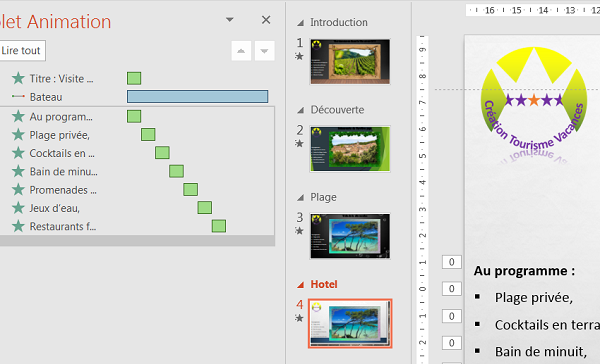
Task: Select the Bateau motion path icon
Action: click(x=18, y=96)
